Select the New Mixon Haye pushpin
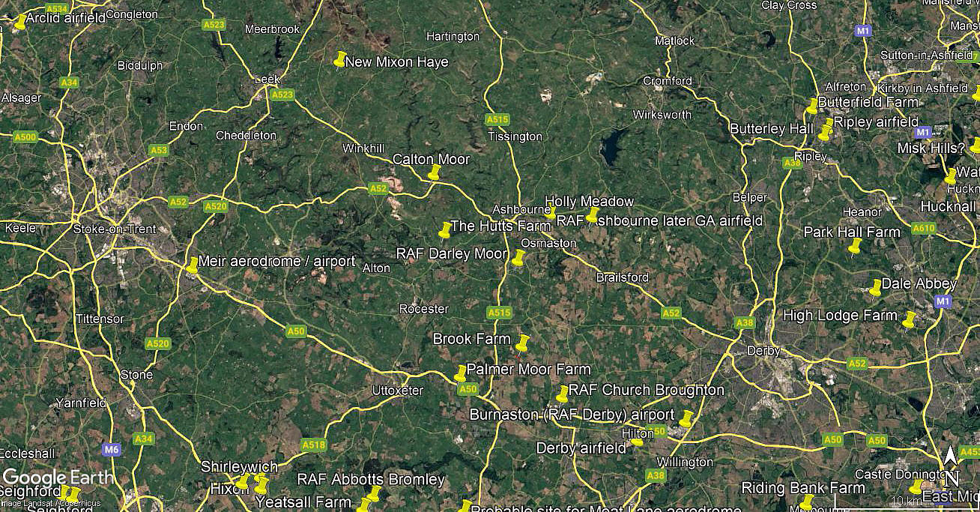 (340, 59)
